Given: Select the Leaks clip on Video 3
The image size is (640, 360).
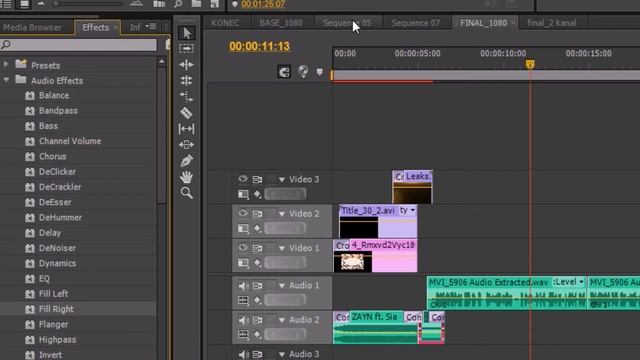Looking at the screenshot, I should tap(412, 187).
